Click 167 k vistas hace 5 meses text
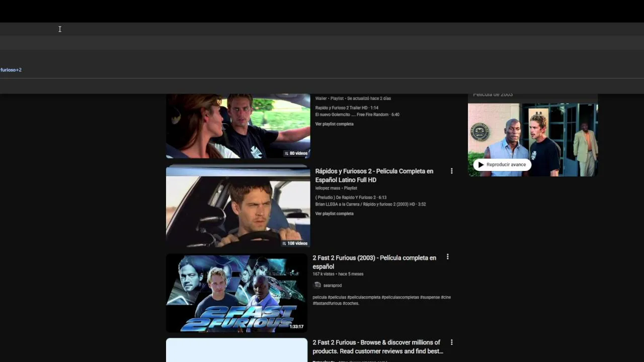 tap(338, 274)
